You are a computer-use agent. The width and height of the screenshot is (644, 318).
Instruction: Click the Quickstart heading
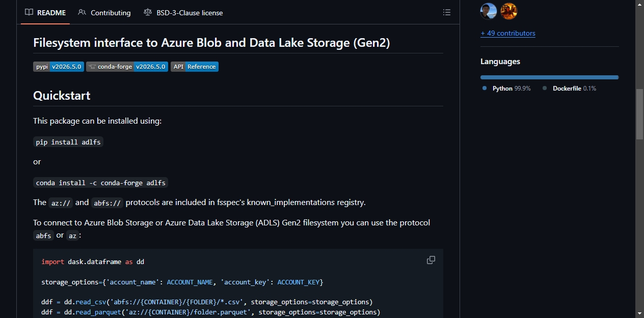pyautogui.click(x=62, y=96)
